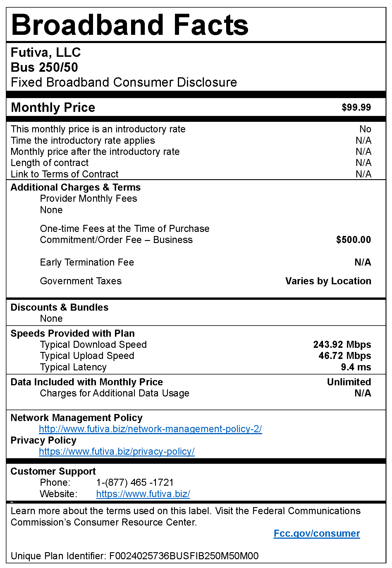Click the 46.72 Mbps upload speed value

point(345,356)
